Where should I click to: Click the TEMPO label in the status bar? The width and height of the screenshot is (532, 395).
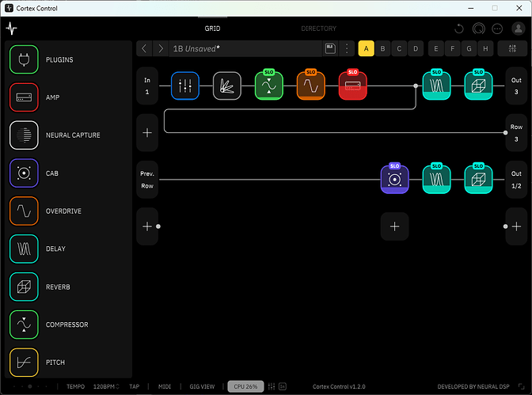coord(76,386)
